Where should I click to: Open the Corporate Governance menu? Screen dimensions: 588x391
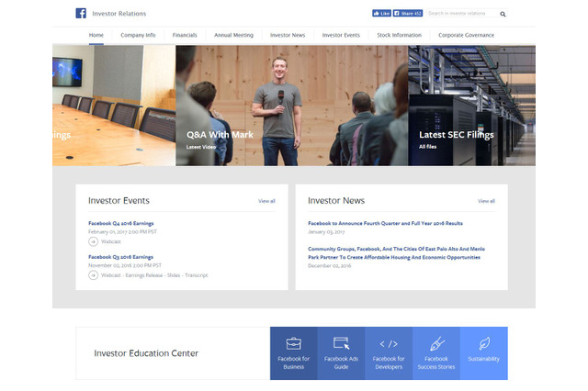click(466, 35)
